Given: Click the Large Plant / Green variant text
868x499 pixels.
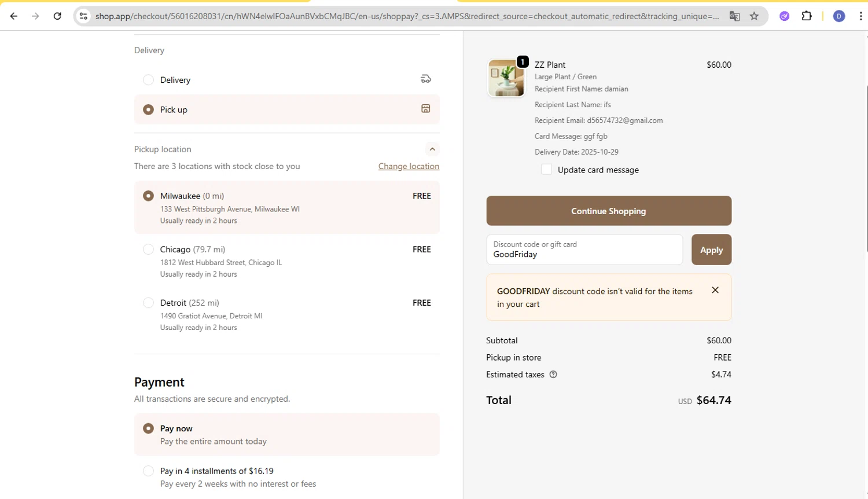Looking at the screenshot, I should click(565, 76).
